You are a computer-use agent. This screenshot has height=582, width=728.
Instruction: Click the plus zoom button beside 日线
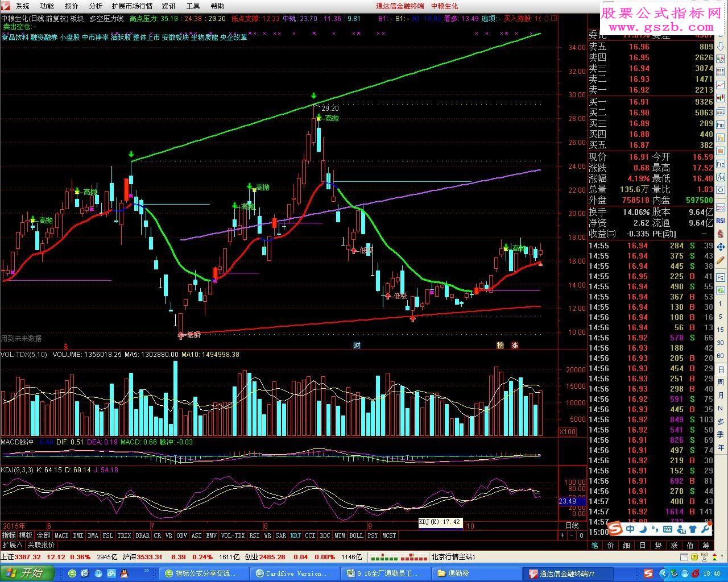coord(562,535)
